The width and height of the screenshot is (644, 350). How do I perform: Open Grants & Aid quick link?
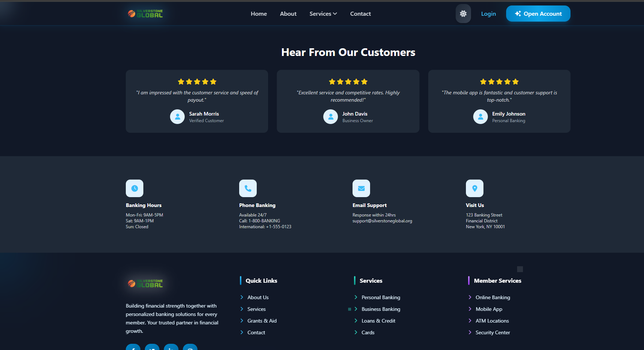coord(262,321)
